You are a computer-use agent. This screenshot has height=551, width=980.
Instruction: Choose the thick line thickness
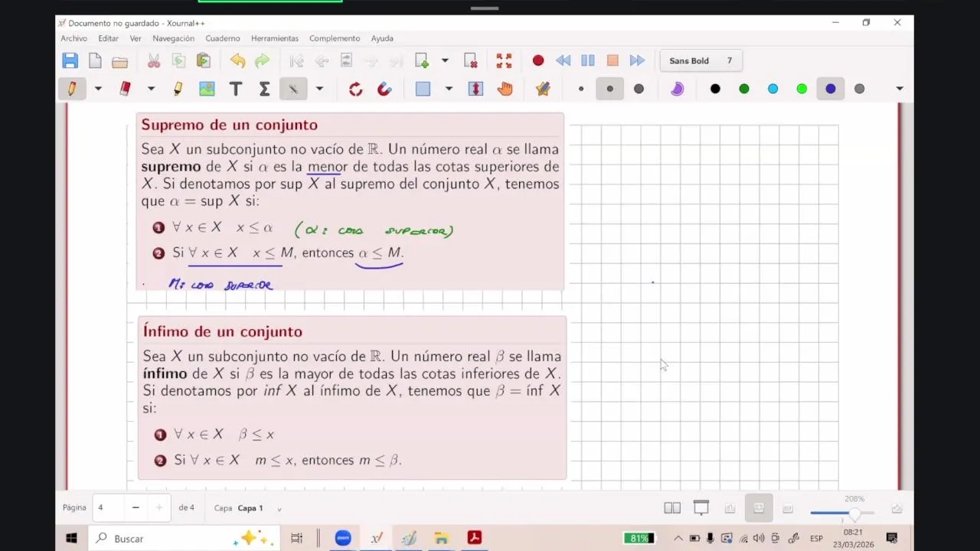(x=639, y=89)
